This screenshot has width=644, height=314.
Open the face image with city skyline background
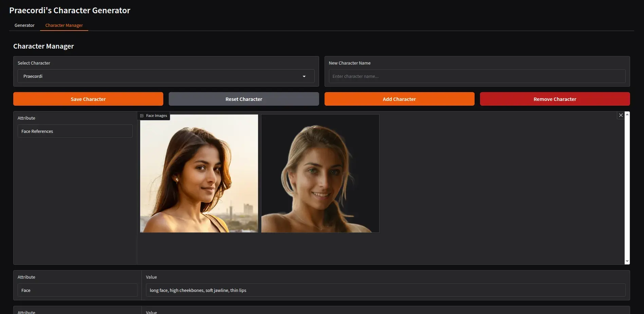[199, 174]
